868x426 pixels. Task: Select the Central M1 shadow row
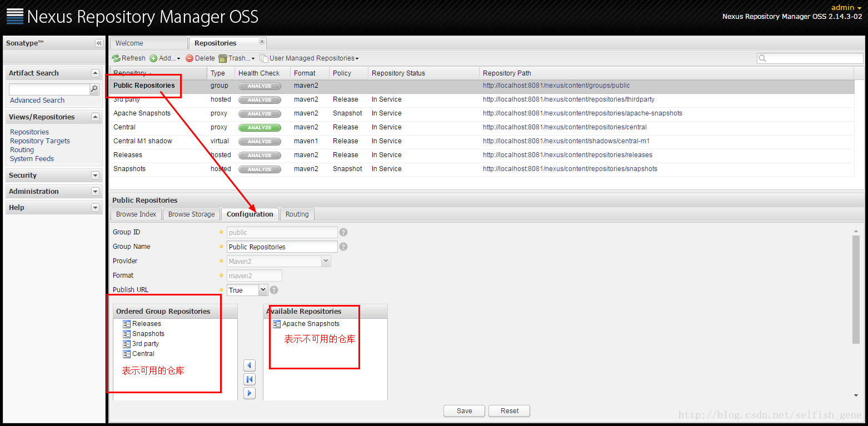(x=482, y=141)
